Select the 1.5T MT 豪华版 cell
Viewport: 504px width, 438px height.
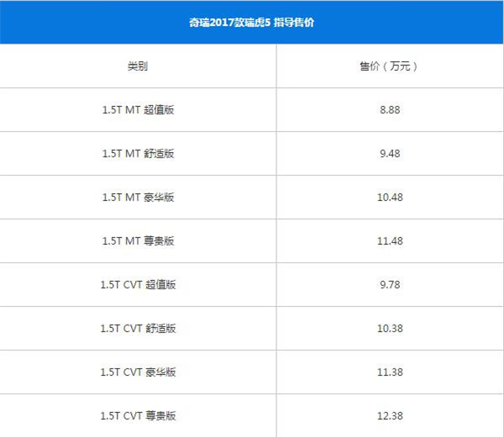point(139,198)
